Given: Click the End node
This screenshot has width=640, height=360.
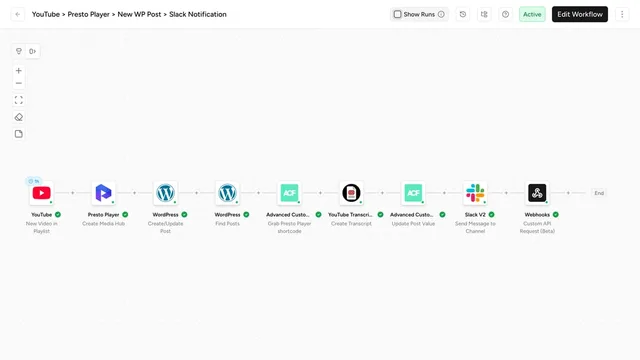Looking at the screenshot, I should coord(599,193).
